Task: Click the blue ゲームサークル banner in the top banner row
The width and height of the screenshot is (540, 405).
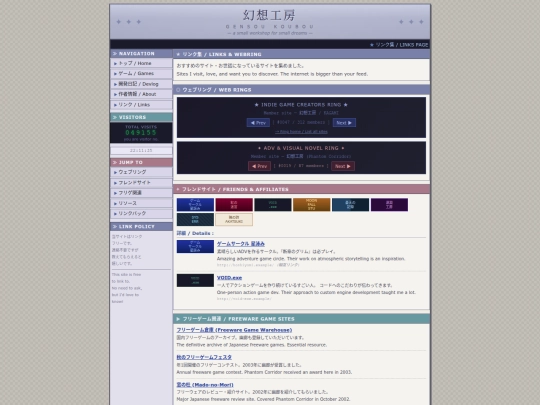Action: [195, 205]
